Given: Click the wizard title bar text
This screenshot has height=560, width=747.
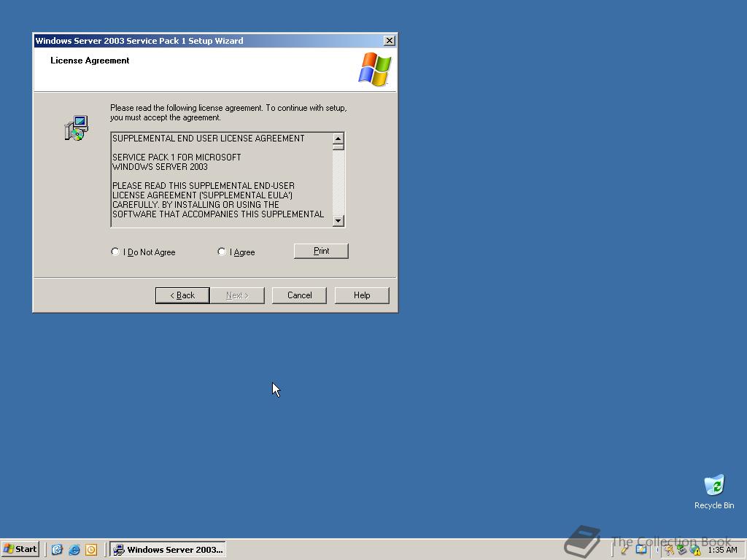Looking at the screenshot, I should 139,41.
